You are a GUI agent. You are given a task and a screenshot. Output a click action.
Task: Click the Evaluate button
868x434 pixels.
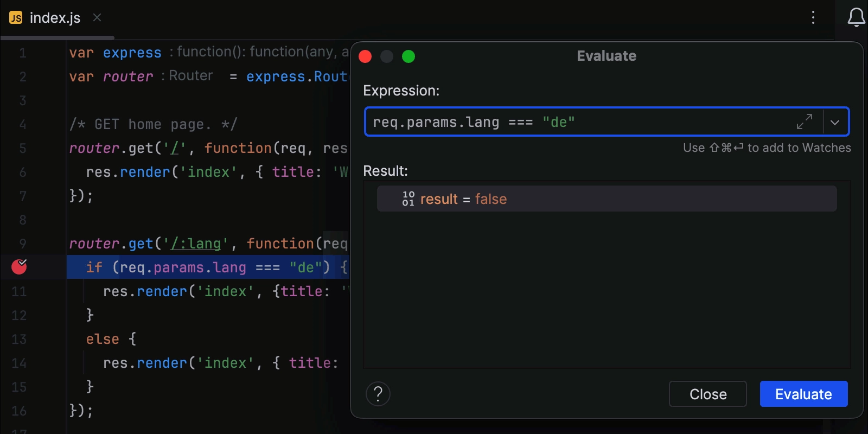(x=803, y=394)
